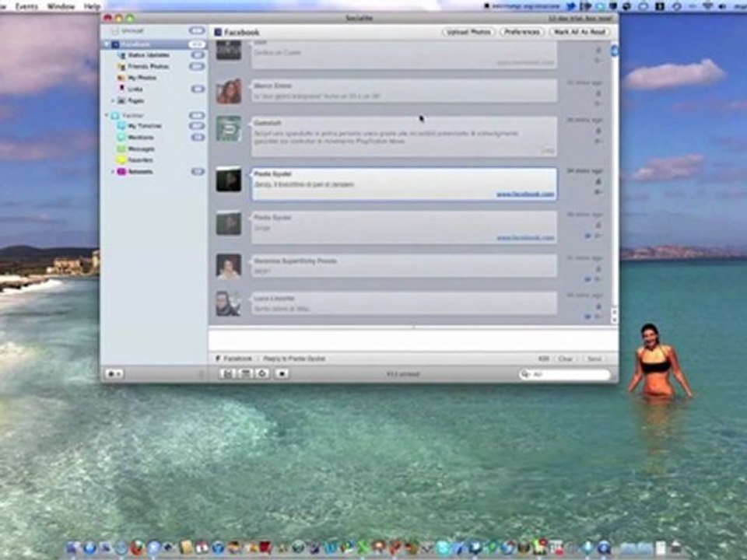Open the Window menu
The height and width of the screenshot is (560, 747).
[61, 7]
